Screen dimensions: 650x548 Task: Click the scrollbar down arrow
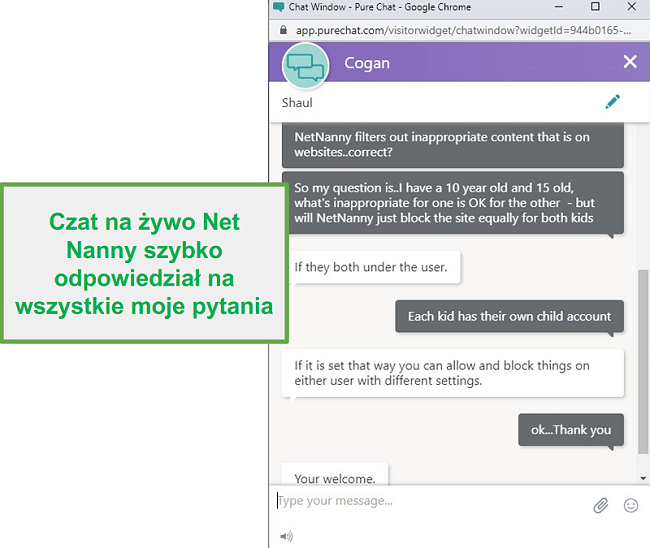coord(643,478)
